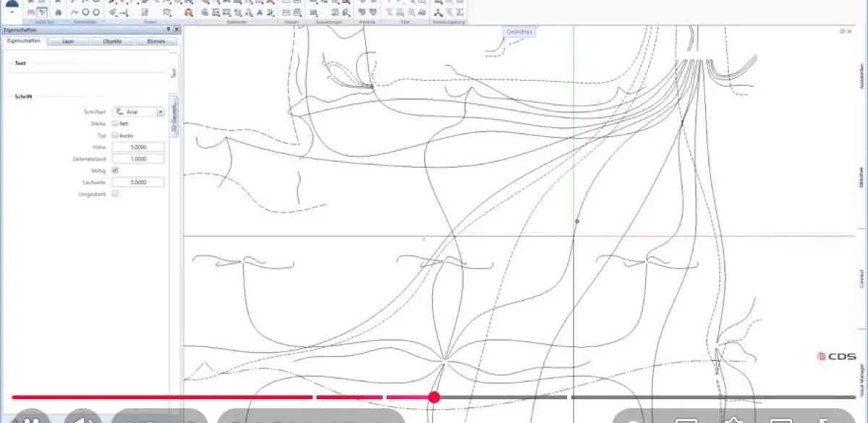Select the ellipse tool in Konstruktion
868x423 pixels.
(96, 12)
